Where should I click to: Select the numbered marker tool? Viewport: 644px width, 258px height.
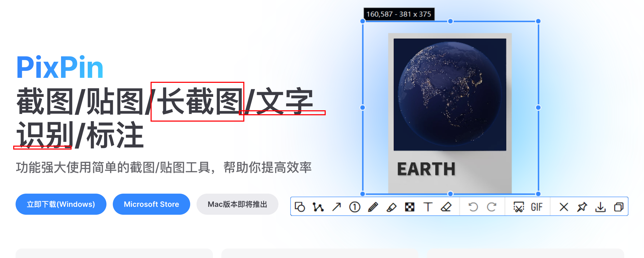click(355, 207)
